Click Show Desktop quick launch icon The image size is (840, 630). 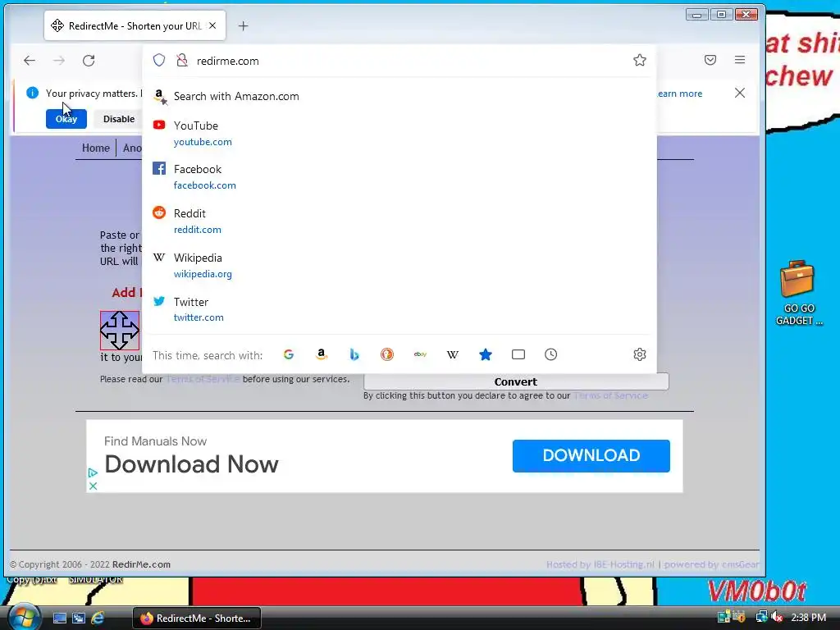click(59, 619)
